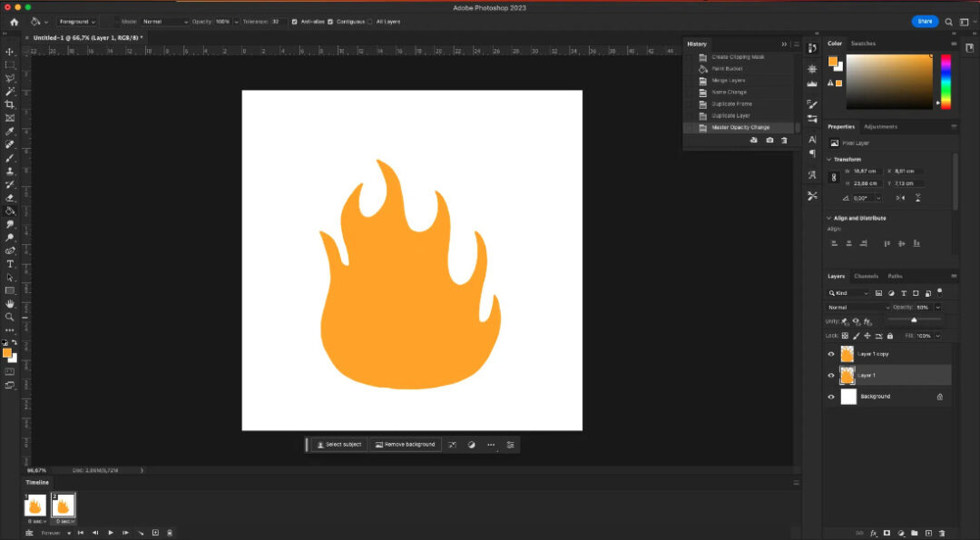Image resolution: width=980 pixels, height=540 pixels.
Task: Enable the All Layers checkbox
Action: [370, 22]
